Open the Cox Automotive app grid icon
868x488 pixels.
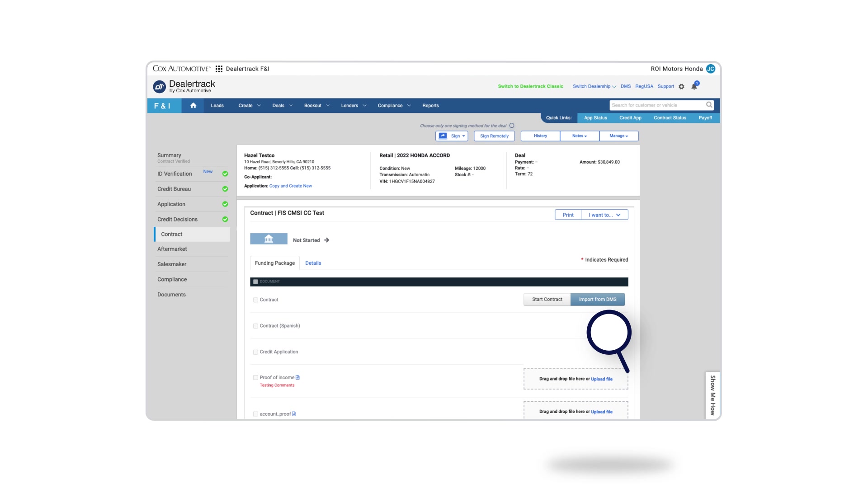pyautogui.click(x=219, y=69)
